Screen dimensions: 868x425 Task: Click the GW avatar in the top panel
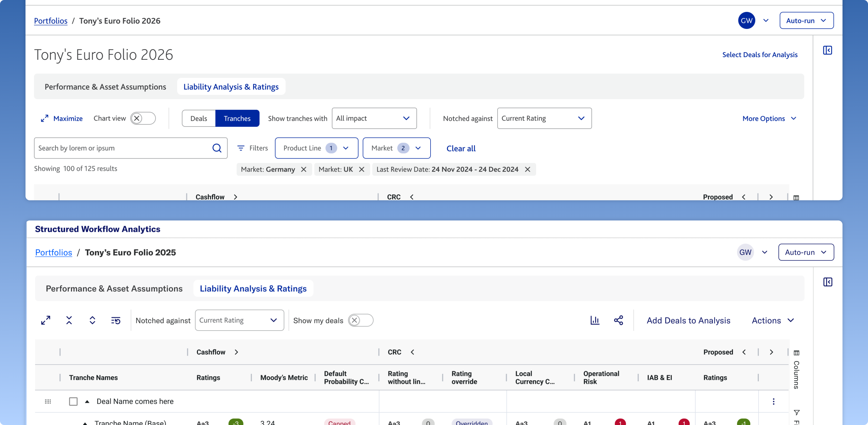[746, 20]
